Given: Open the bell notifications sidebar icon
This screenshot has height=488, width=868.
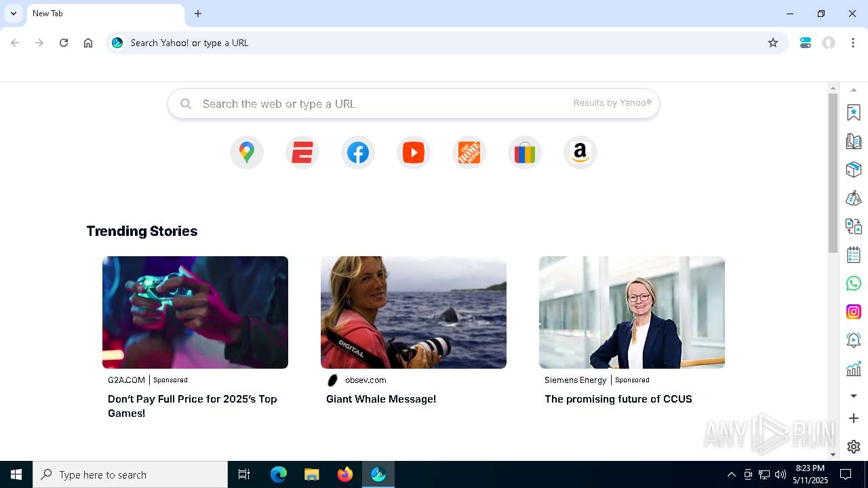Looking at the screenshot, I should [854, 340].
